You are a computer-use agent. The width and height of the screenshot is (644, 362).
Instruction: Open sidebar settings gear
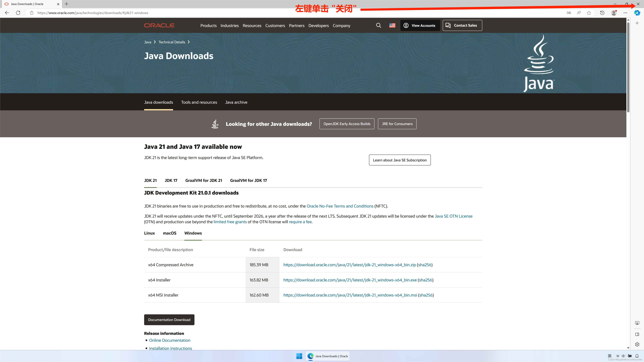point(637,344)
